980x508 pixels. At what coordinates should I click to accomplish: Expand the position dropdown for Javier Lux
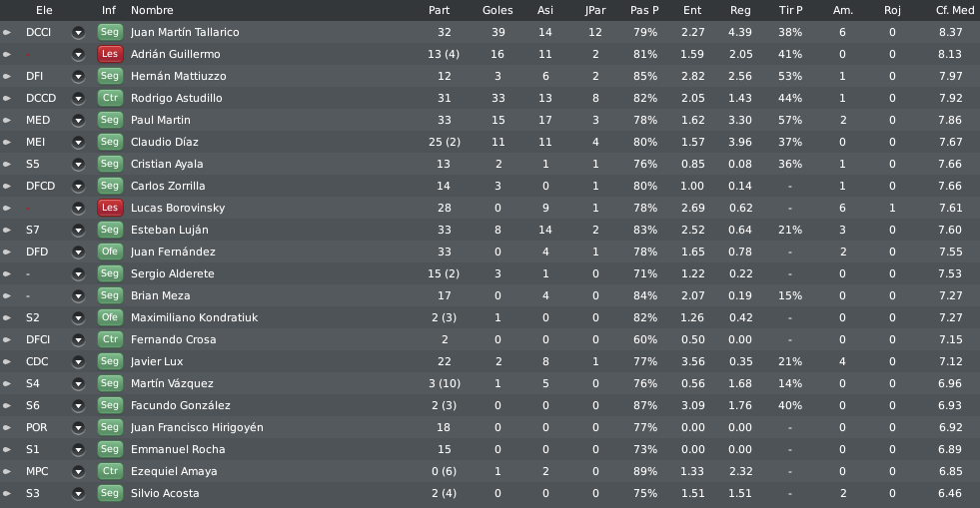78,362
